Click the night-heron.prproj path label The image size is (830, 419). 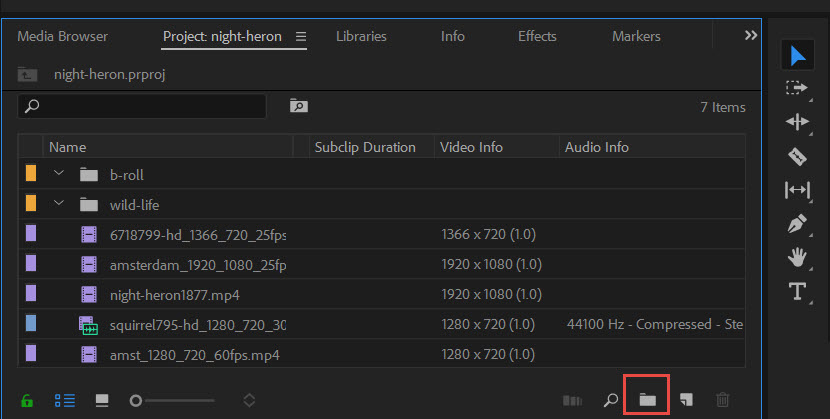click(110, 75)
